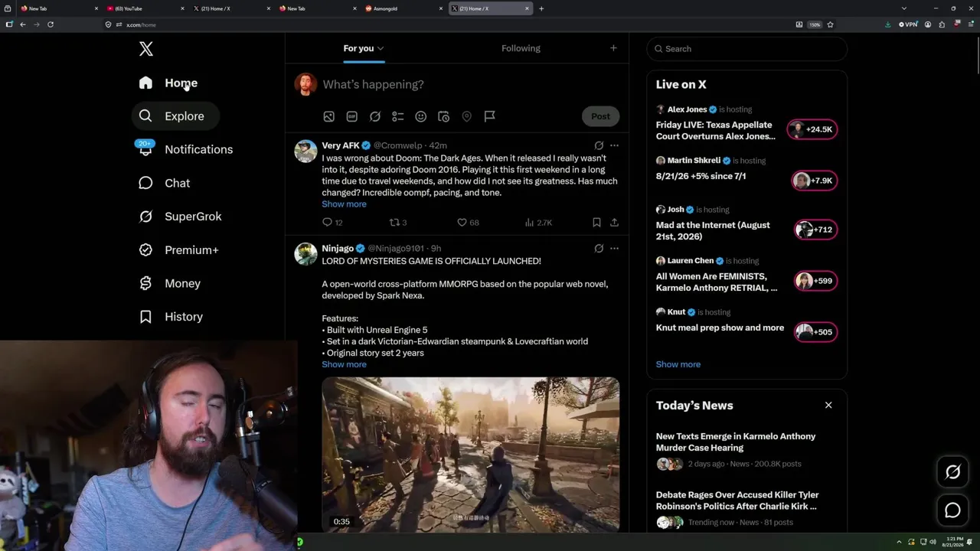Show more of Very AFK's post
This screenshot has width=980, height=551.
344,204
